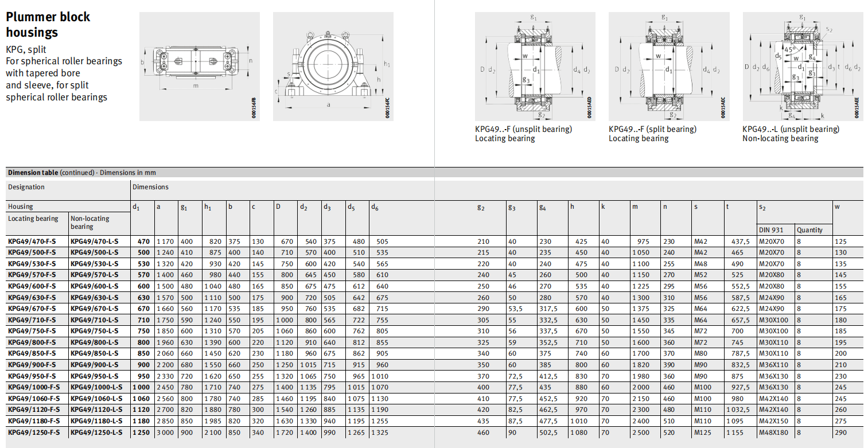Click the "Plummer block housings" title
The image size is (868, 448).
48,25
